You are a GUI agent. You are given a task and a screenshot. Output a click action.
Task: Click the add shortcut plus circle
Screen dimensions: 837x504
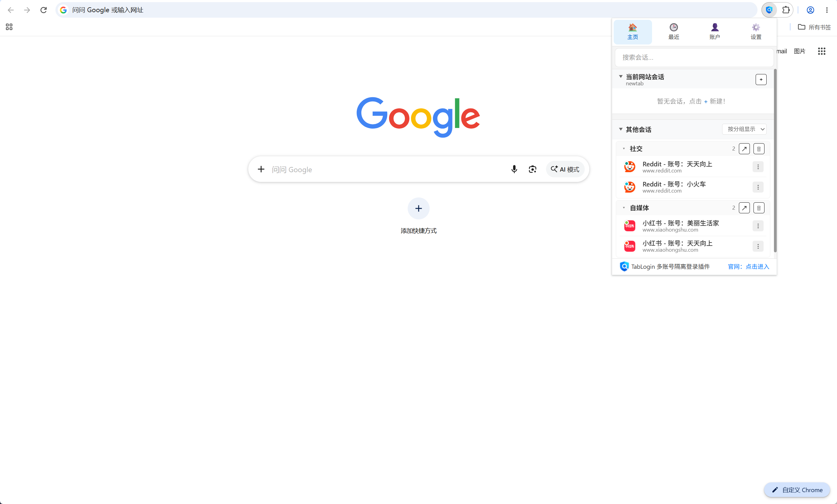[418, 208]
